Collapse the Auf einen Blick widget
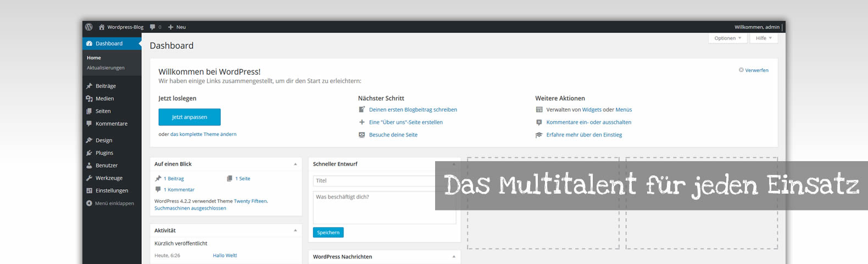 coord(295,164)
